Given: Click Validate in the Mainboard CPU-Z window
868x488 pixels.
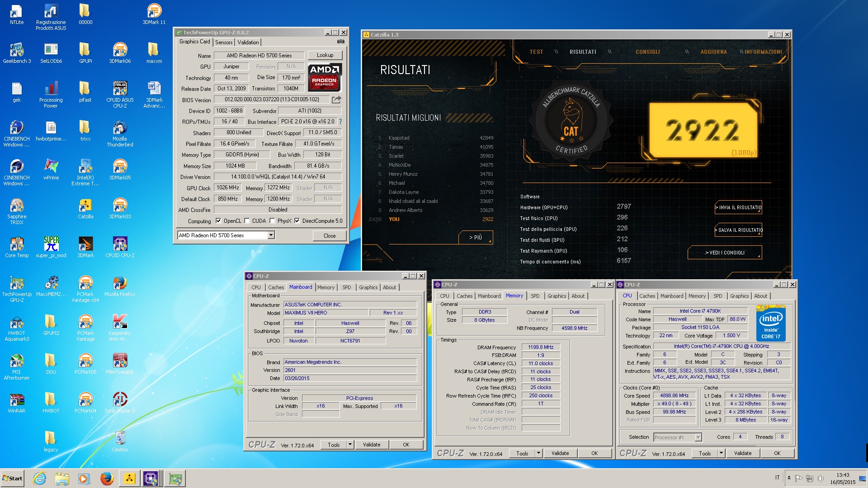Looking at the screenshot, I should [x=372, y=445].
